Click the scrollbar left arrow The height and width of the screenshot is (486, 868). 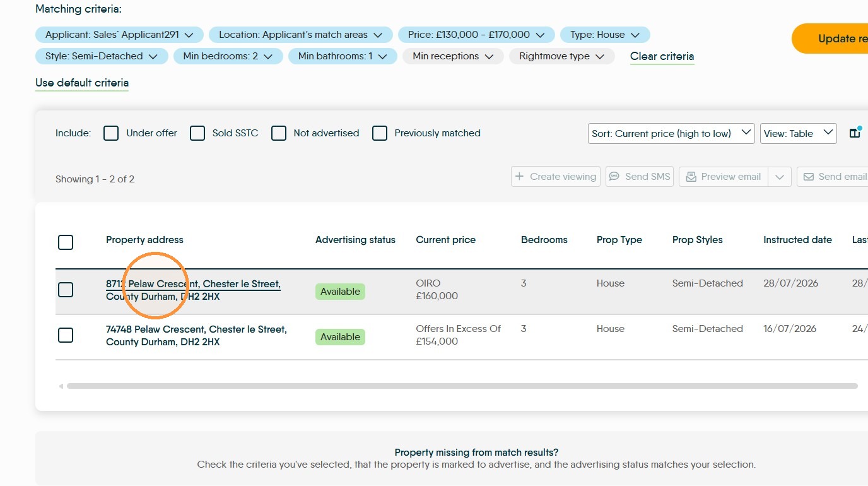61,386
